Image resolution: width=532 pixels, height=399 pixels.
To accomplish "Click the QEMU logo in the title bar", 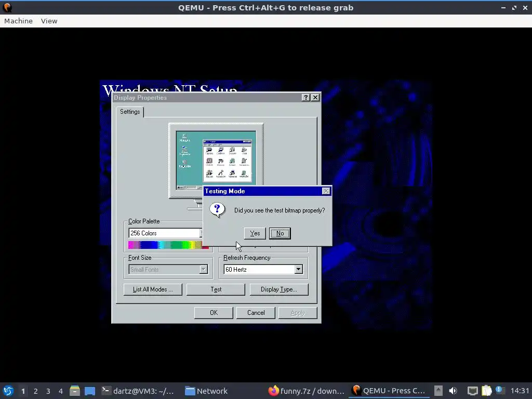I will [x=7, y=7].
